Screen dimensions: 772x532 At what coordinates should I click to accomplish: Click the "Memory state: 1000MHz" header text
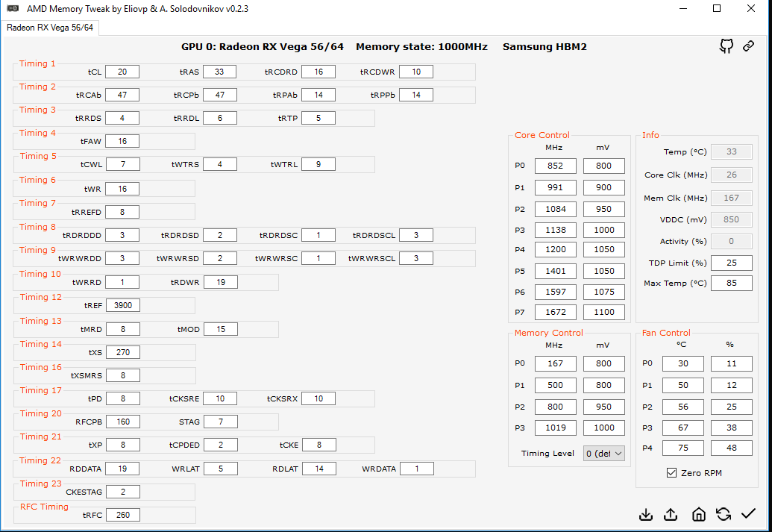click(421, 47)
